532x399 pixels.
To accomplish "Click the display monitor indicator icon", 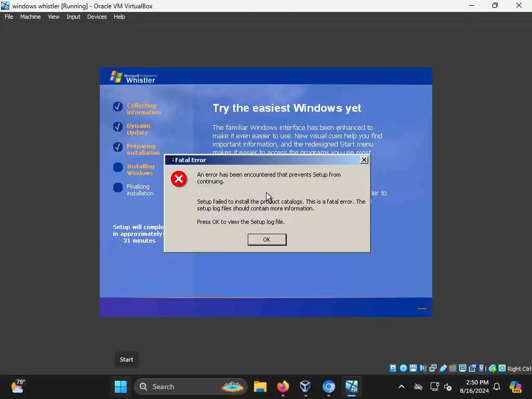I will pyautogui.click(x=462, y=368).
